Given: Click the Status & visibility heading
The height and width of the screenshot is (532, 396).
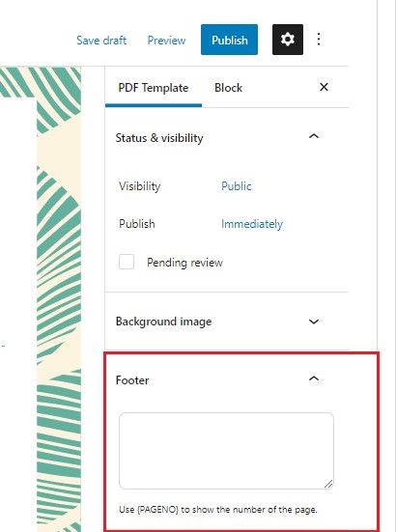Looking at the screenshot, I should tap(159, 138).
